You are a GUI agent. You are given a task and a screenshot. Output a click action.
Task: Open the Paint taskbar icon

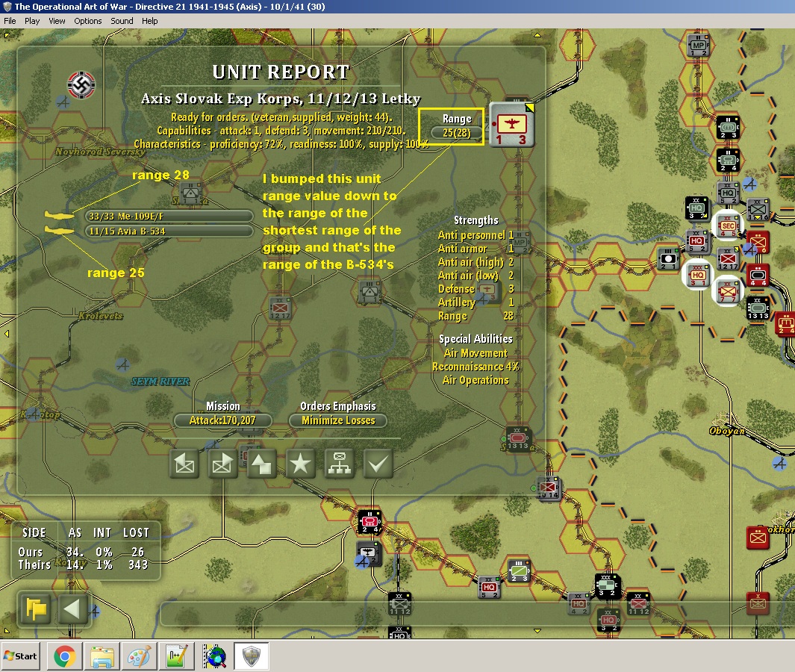point(139,656)
